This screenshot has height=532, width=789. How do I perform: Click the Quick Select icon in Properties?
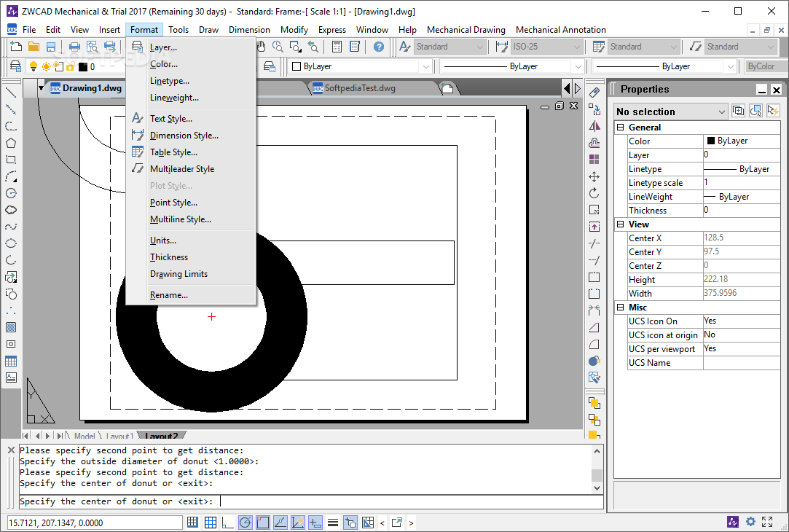(774, 111)
